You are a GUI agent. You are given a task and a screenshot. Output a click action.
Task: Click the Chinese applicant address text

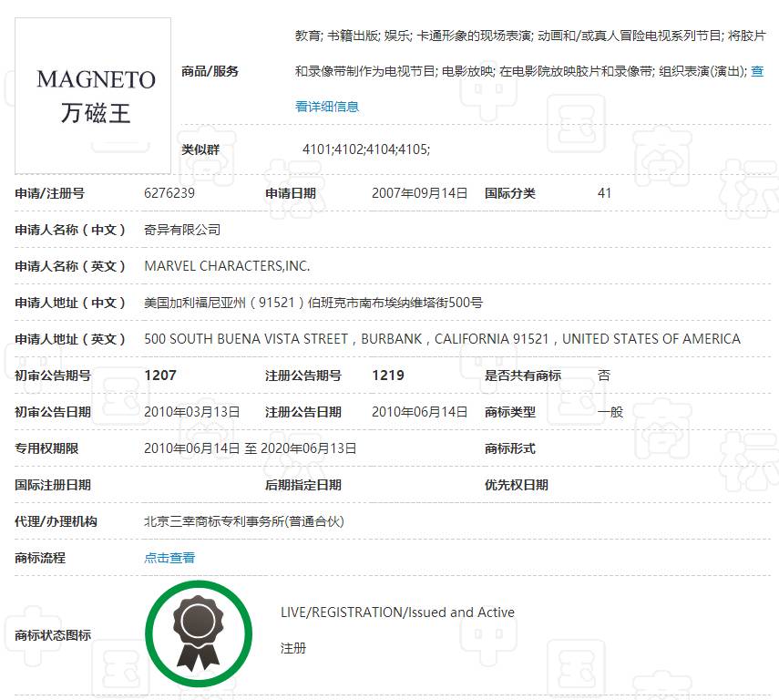(313, 303)
